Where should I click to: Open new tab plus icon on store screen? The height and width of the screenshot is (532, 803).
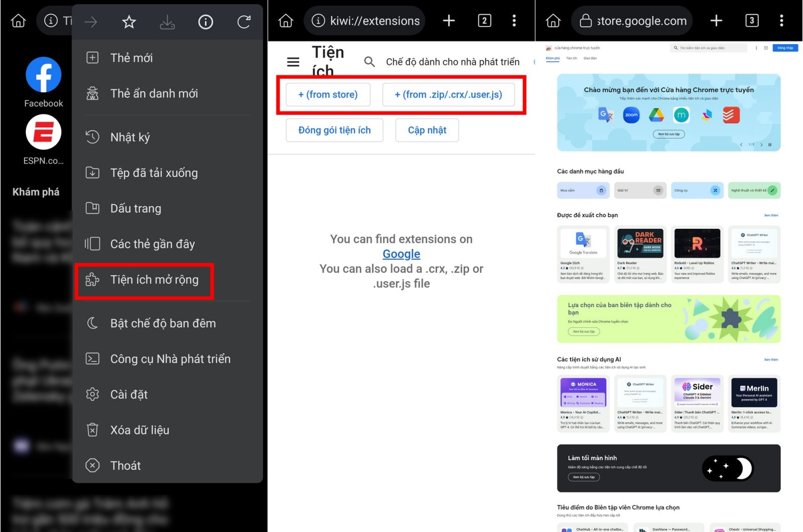pos(716,21)
